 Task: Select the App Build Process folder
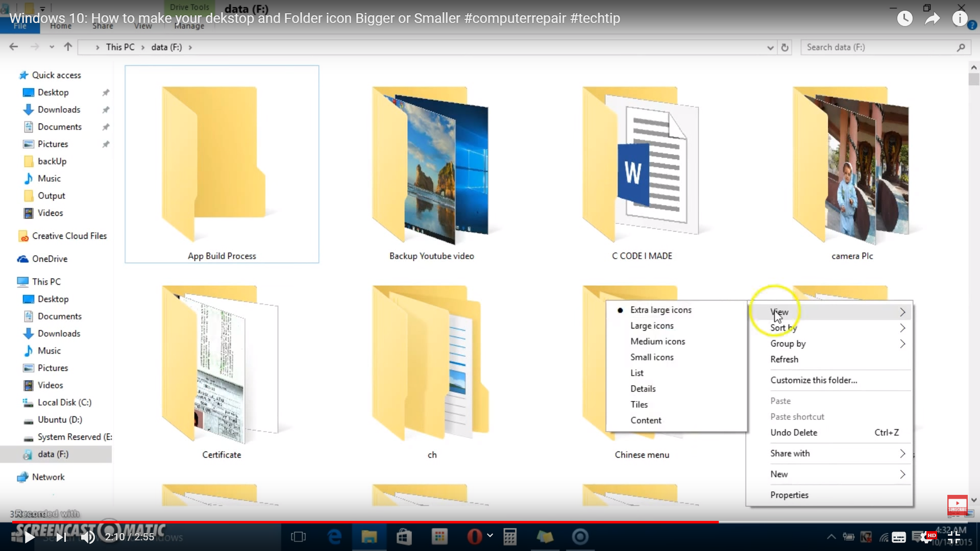(222, 164)
